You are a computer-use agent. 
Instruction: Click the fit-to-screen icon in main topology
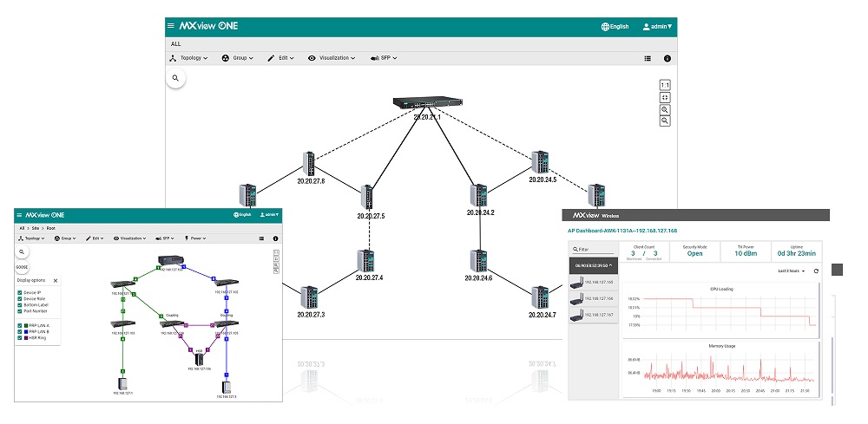665,97
